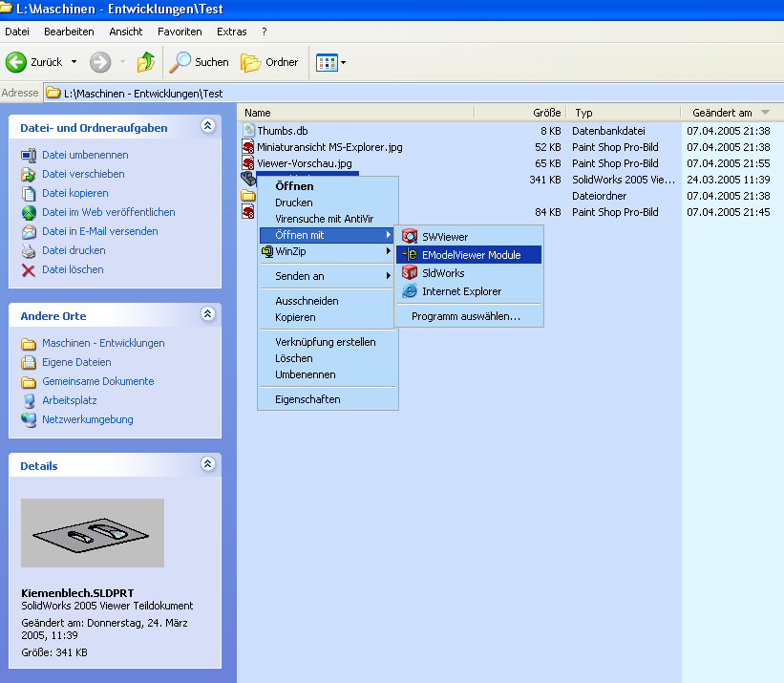Collapse the Andere Orte panel

tap(207, 314)
